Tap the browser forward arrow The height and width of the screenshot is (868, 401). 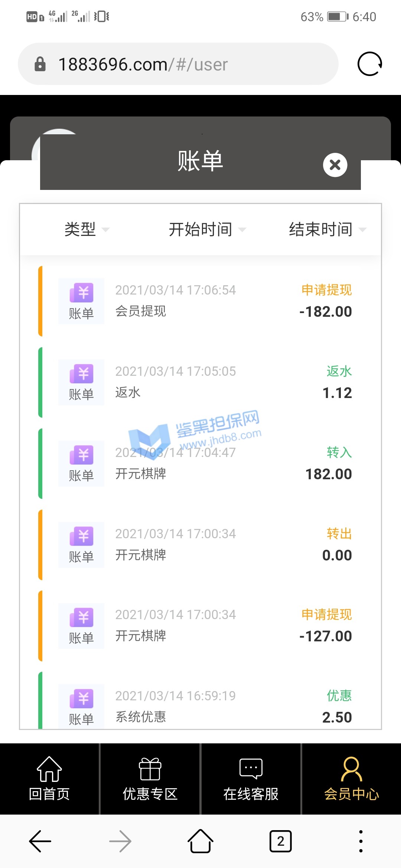click(x=120, y=841)
